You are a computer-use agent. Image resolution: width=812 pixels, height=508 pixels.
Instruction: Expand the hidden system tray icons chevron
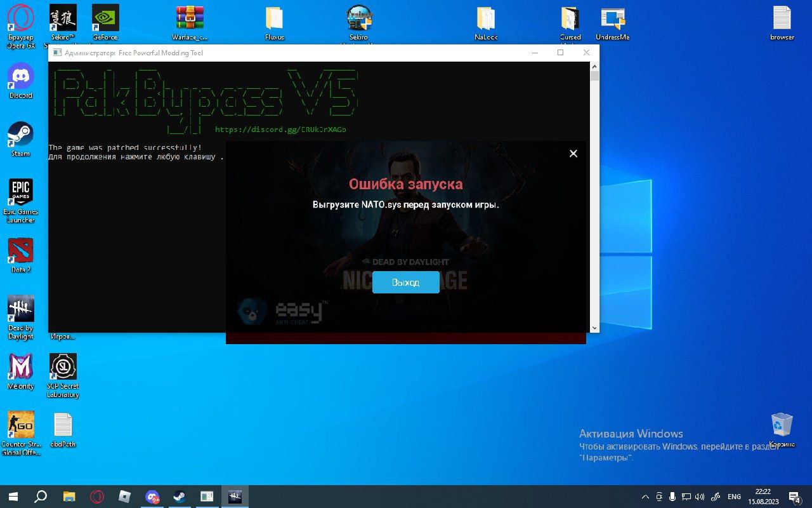click(x=645, y=497)
